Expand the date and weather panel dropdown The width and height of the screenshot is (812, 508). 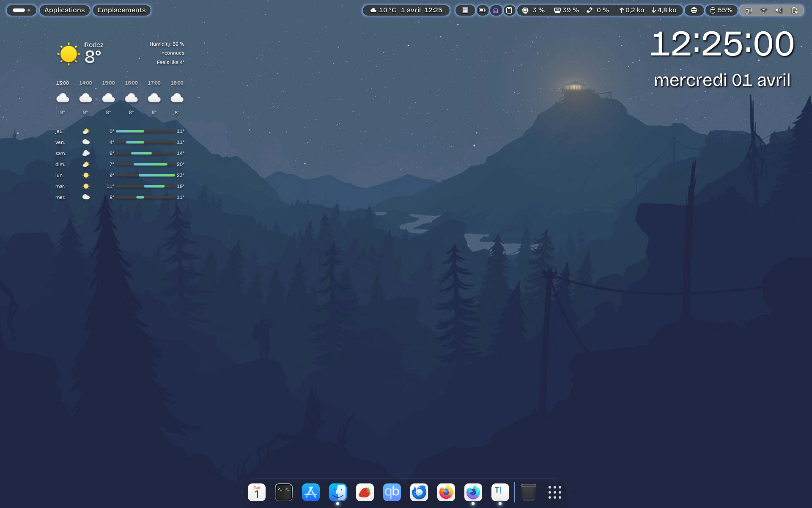pyautogui.click(x=406, y=10)
